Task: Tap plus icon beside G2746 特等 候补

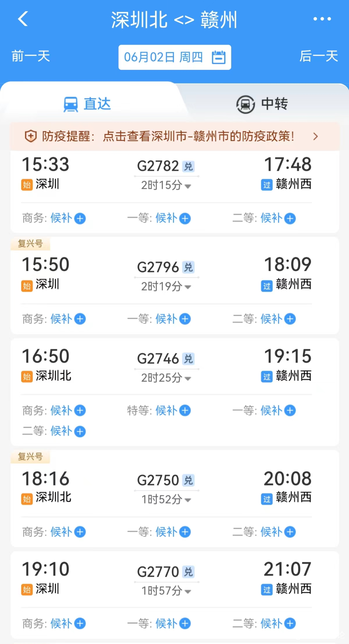Action: [185, 411]
